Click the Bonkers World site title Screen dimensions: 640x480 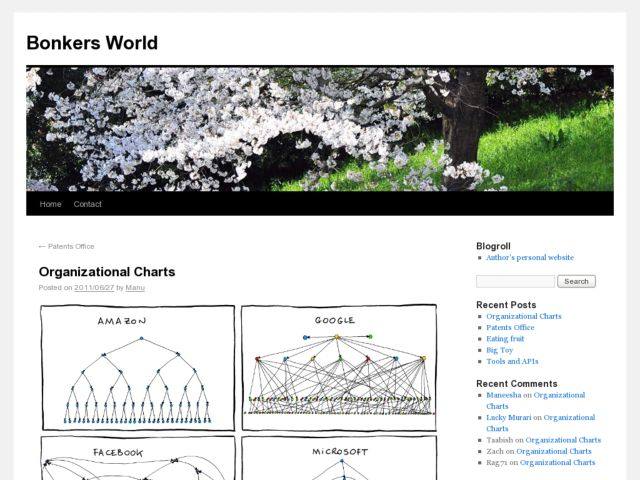point(92,43)
